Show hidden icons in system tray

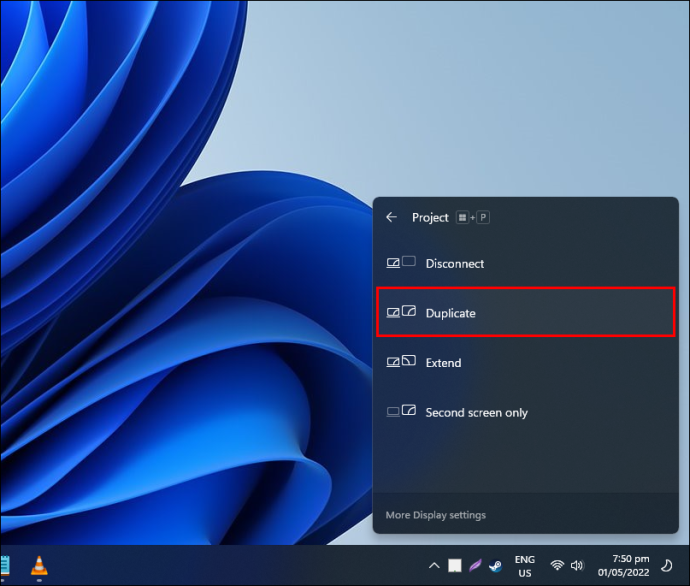tap(434, 566)
